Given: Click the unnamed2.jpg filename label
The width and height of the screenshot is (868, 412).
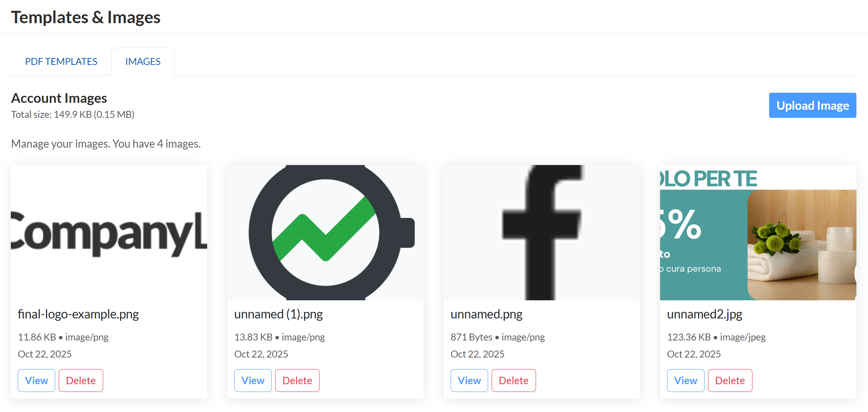Looking at the screenshot, I should pos(705,314).
